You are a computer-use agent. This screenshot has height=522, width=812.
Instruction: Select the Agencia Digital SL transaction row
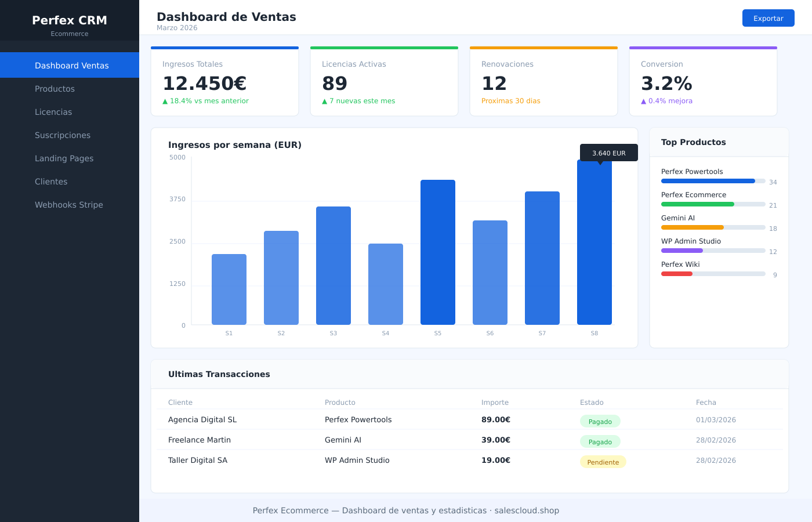(202, 420)
